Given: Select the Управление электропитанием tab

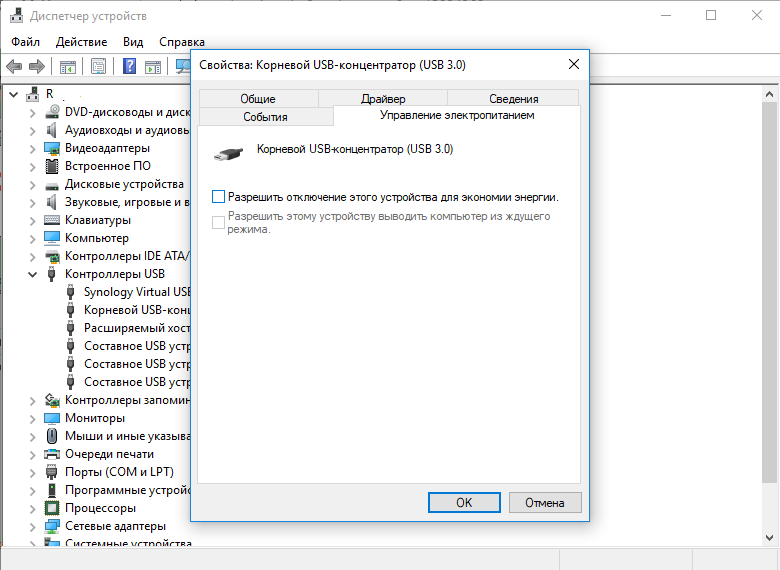Looking at the screenshot, I should coord(457,115).
